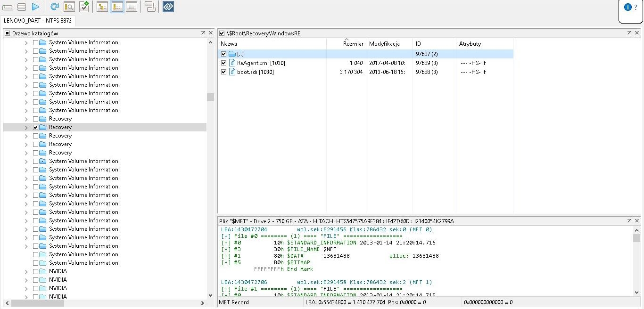Expand the [+] File #0 record
This screenshot has height=309, width=644.
(x=225, y=236)
